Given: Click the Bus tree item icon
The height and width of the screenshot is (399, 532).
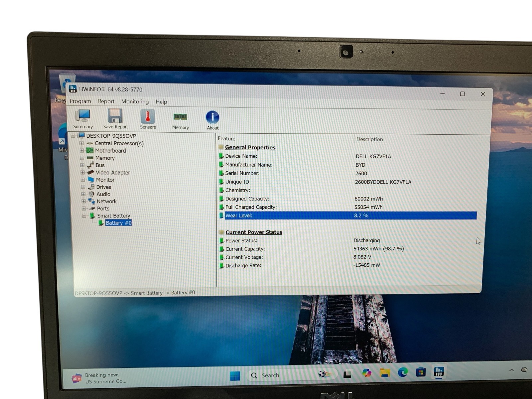Looking at the screenshot, I should (90, 165).
